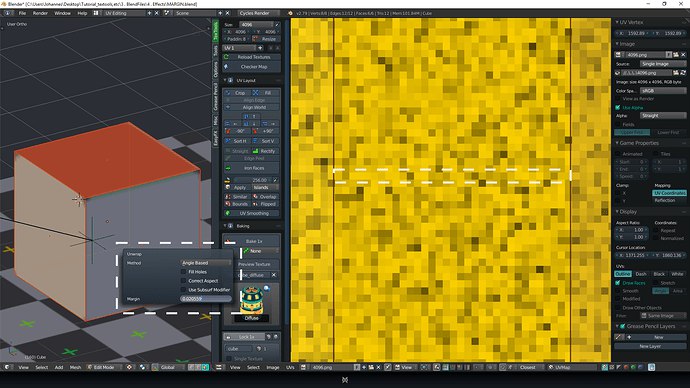The height and width of the screenshot is (388, 690).
Task: Click the Crop button in UV Layout
Action: coord(238,93)
